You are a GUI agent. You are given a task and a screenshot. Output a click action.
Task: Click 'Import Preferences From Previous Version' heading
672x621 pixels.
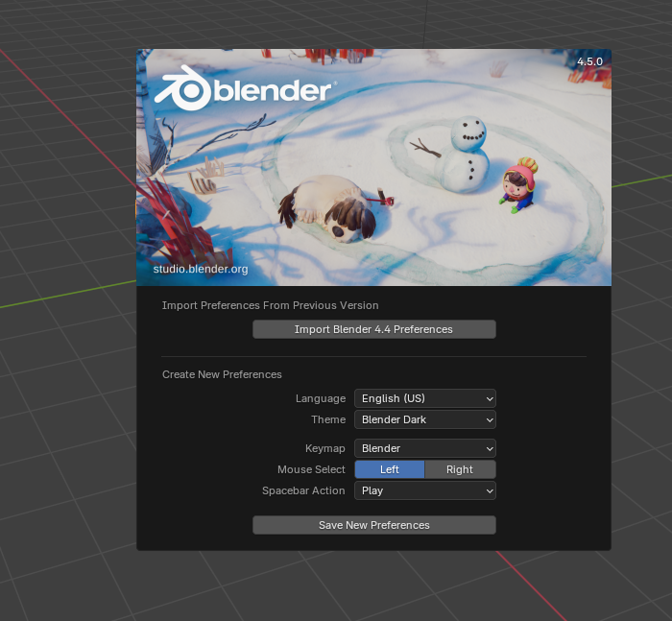[x=271, y=305]
